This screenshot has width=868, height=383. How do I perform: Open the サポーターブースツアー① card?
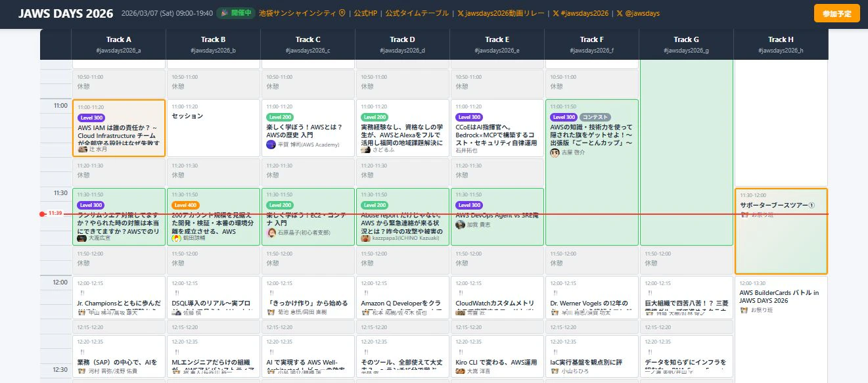coord(781,231)
